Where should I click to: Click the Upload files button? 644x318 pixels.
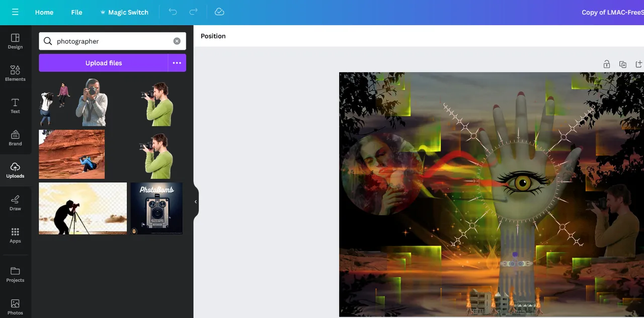(104, 63)
